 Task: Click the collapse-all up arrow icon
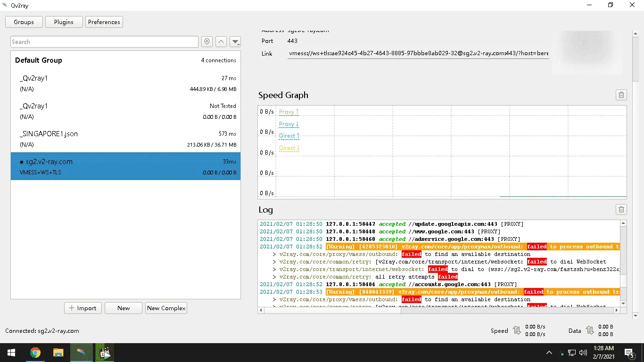tap(221, 41)
